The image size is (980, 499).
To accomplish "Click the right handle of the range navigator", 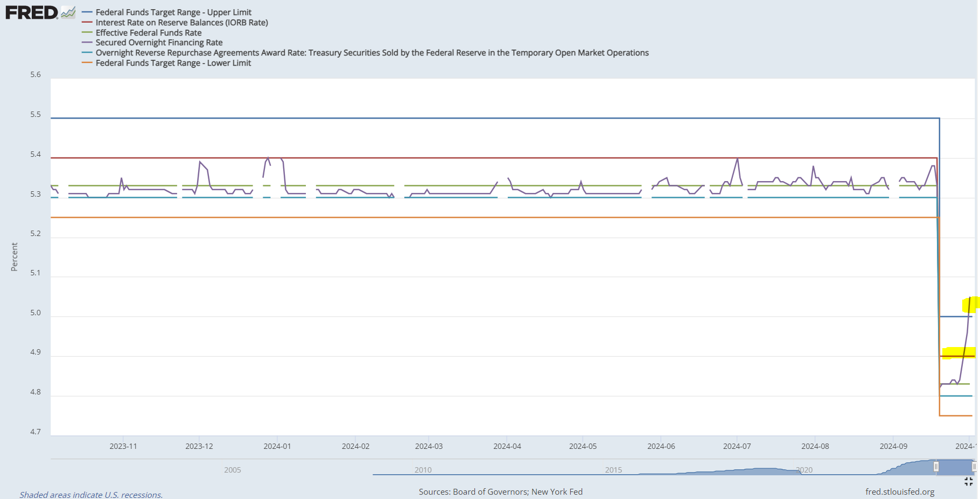I will pos(974,467).
